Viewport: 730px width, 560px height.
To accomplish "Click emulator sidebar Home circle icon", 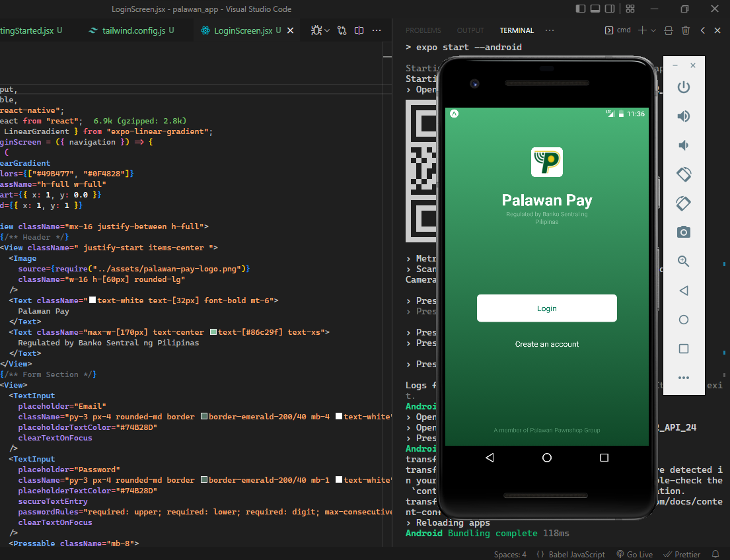I will pyautogui.click(x=684, y=320).
